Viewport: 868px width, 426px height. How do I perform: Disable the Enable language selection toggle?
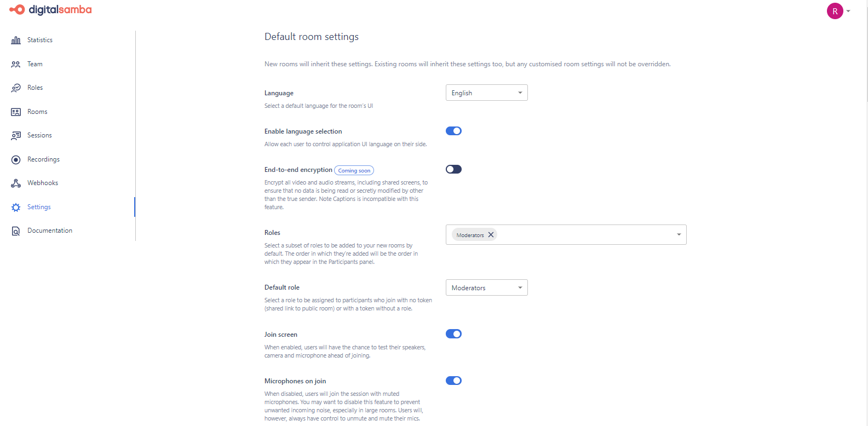pyautogui.click(x=453, y=131)
